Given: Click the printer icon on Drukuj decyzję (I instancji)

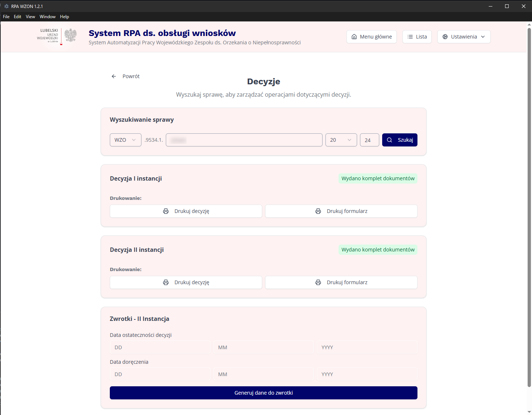Looking at the screenshot, I should [166, 211].
